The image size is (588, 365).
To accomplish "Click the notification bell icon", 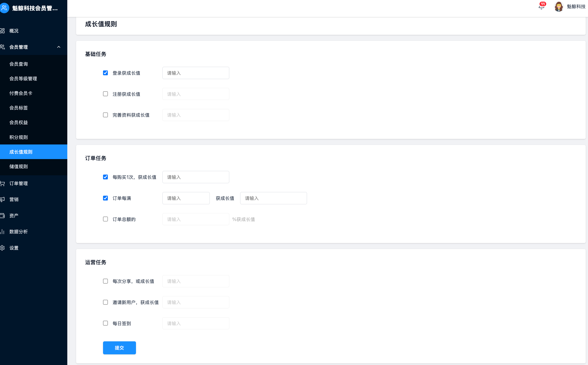I will [x=541, y=7].
